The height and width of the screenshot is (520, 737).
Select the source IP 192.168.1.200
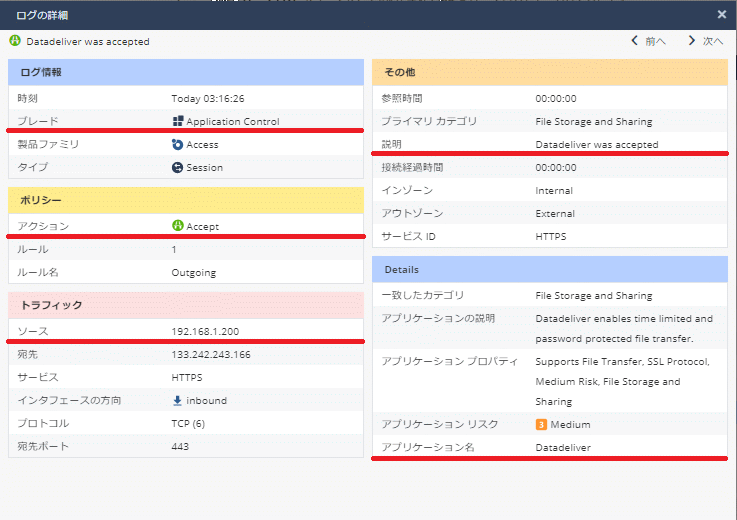[x=205, y=331]
